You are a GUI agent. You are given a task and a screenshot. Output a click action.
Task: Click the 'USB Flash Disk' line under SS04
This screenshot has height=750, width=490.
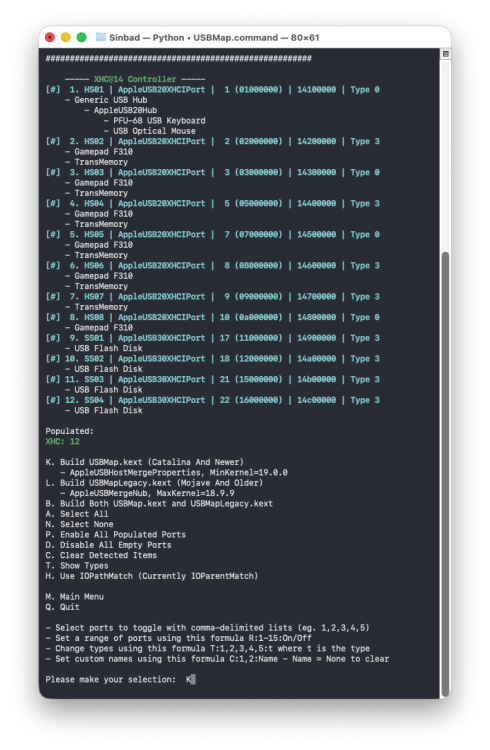coord(104,410)
